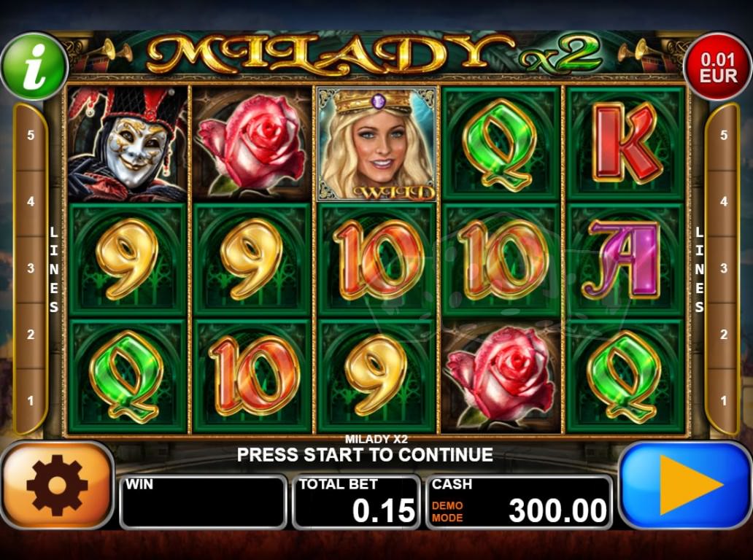Change coin value via red 0.01 EUR button
753x560 pixels.
(x=718, y=66)
